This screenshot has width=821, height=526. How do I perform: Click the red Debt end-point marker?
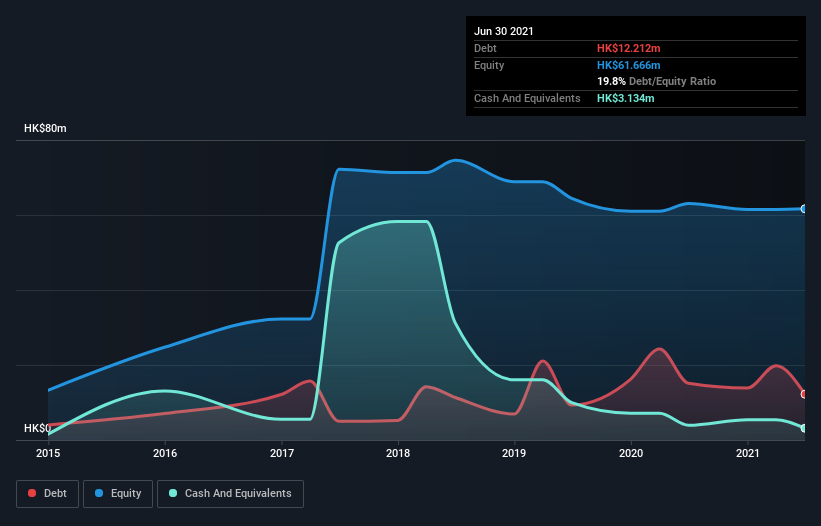click(804, 394)
